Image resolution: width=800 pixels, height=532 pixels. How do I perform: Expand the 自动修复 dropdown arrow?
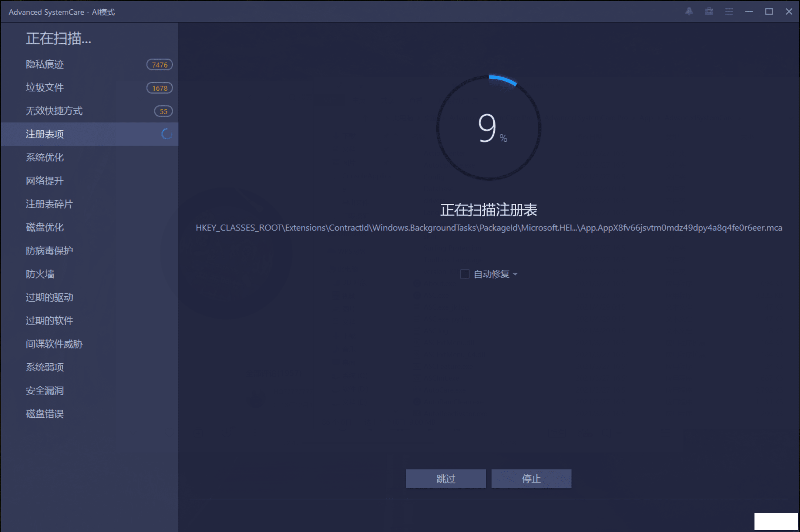point(515,274)
